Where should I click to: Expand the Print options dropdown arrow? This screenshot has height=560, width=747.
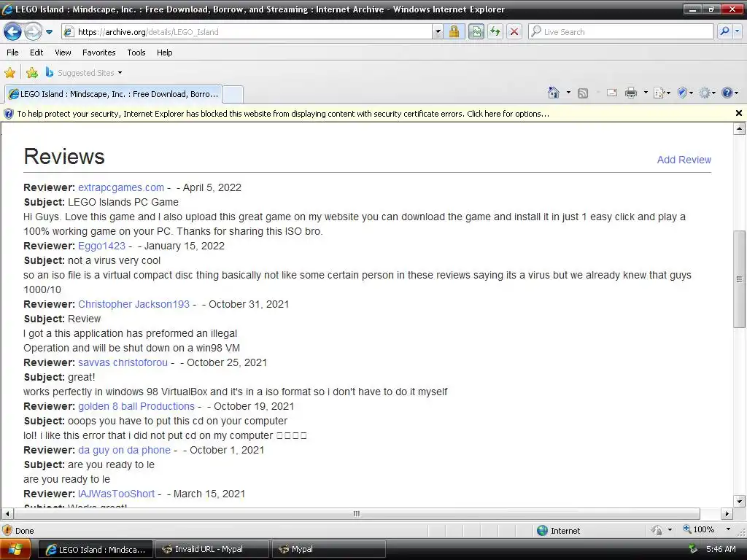[x=646, y=93]
